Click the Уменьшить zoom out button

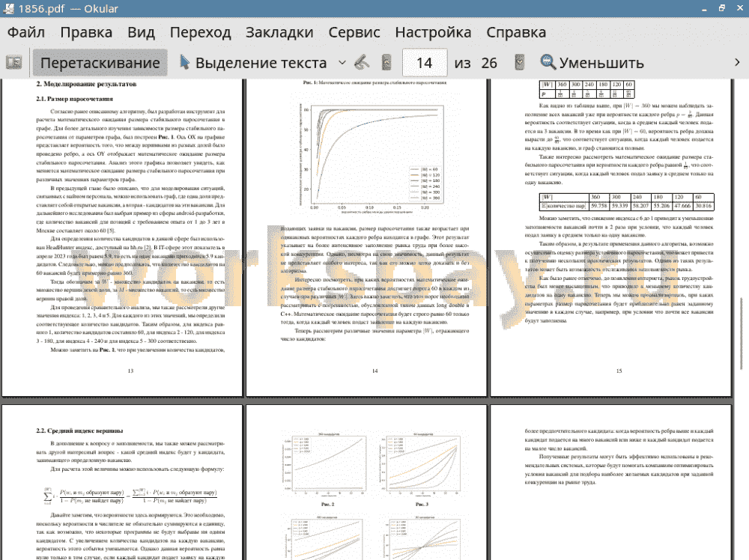point(592,63)
